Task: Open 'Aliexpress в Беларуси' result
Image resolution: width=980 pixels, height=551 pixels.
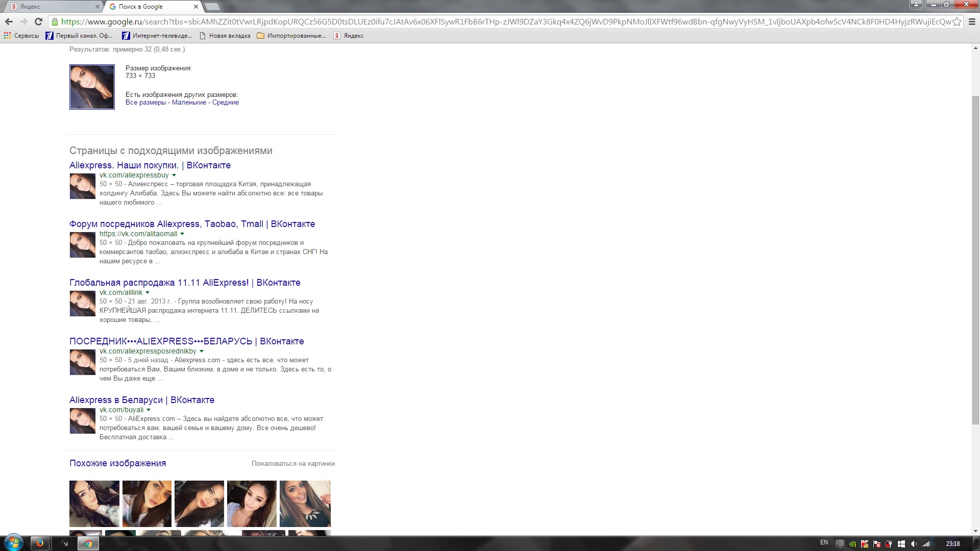Action: 142,400
